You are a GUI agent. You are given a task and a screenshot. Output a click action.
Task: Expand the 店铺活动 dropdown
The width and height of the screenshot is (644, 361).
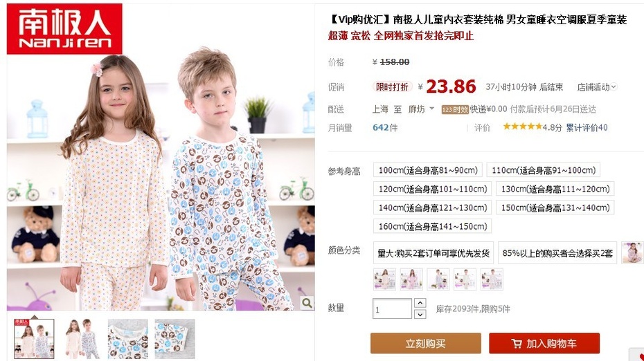coord(597,87)
